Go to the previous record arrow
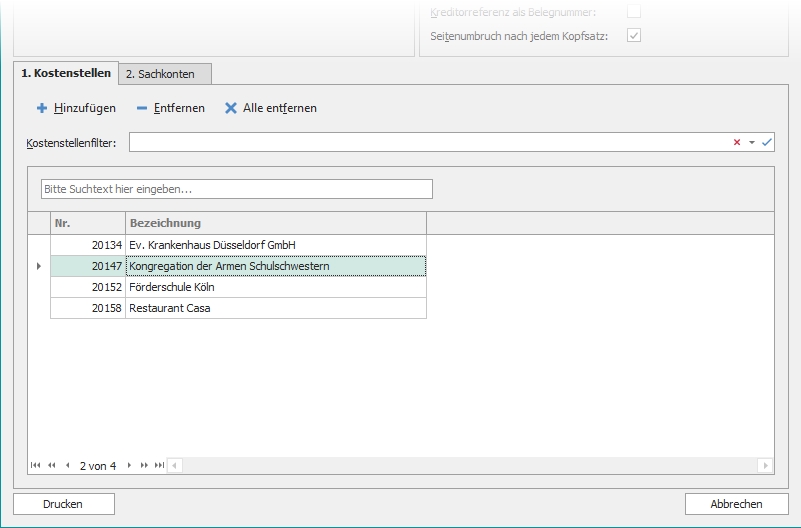Viewport: 801px width, 528px height. click(x=67, y=465)
